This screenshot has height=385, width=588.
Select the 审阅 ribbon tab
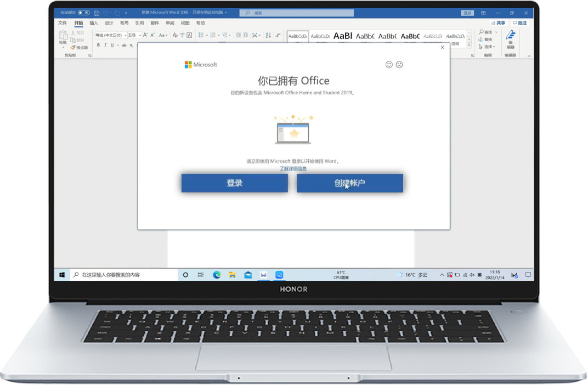(170, 23)
